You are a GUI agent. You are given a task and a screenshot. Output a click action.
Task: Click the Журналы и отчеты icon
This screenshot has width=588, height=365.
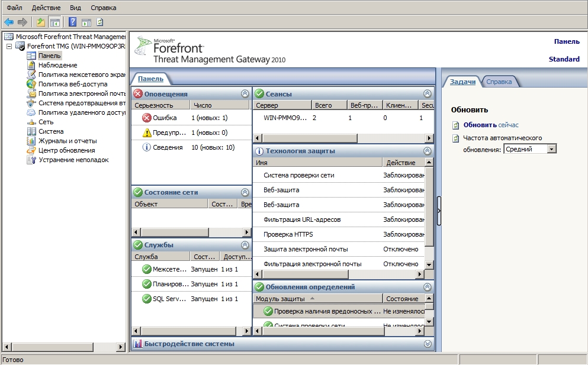tap(31, 141)
